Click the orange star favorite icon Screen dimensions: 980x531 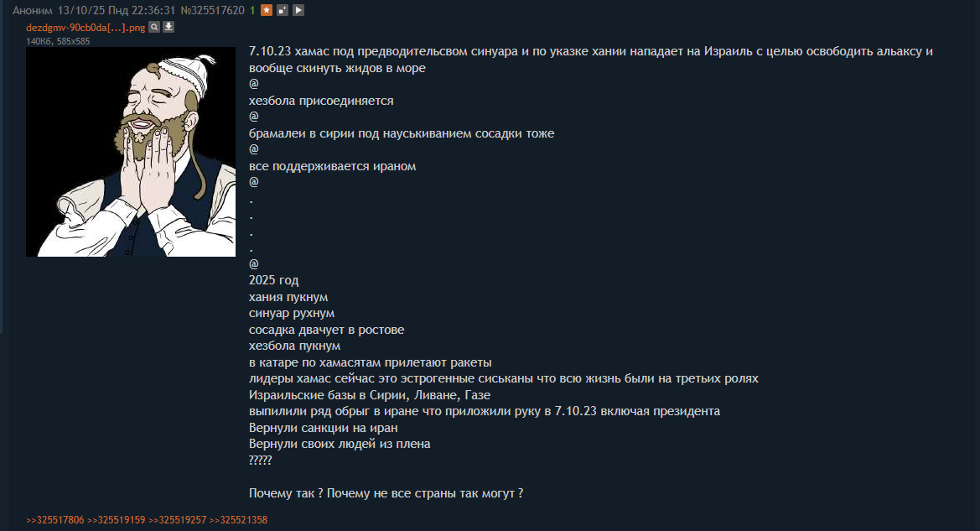[x=267, y=10]
